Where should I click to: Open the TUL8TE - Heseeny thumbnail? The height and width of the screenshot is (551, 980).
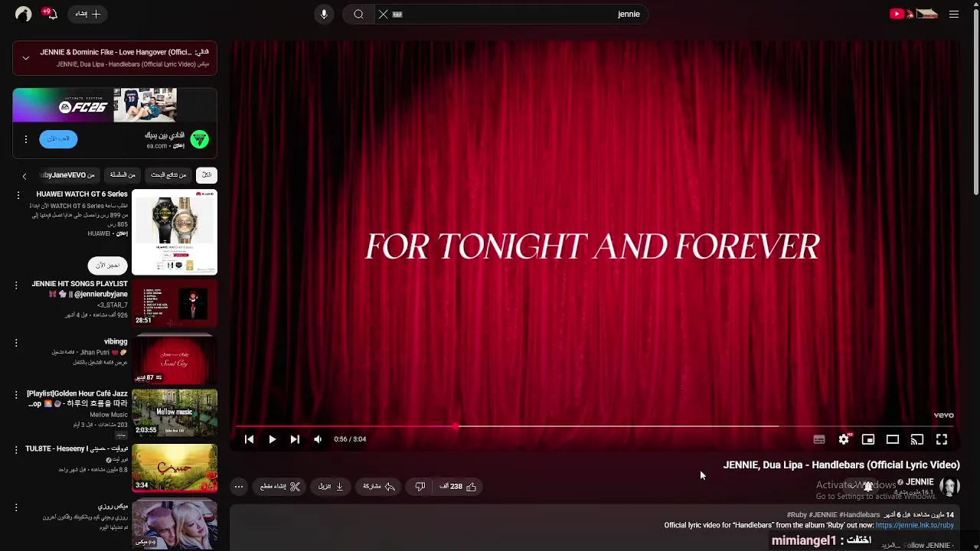pos(175,468)
